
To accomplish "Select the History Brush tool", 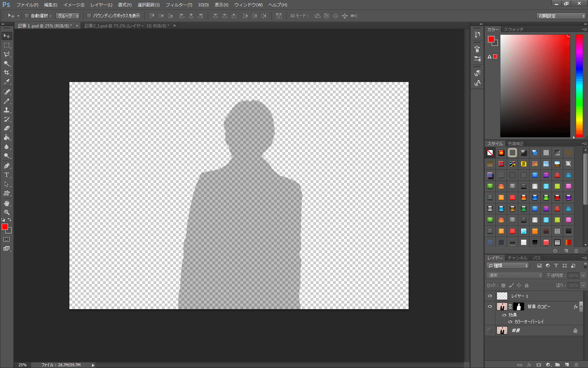I will click(x=7, y=119).
